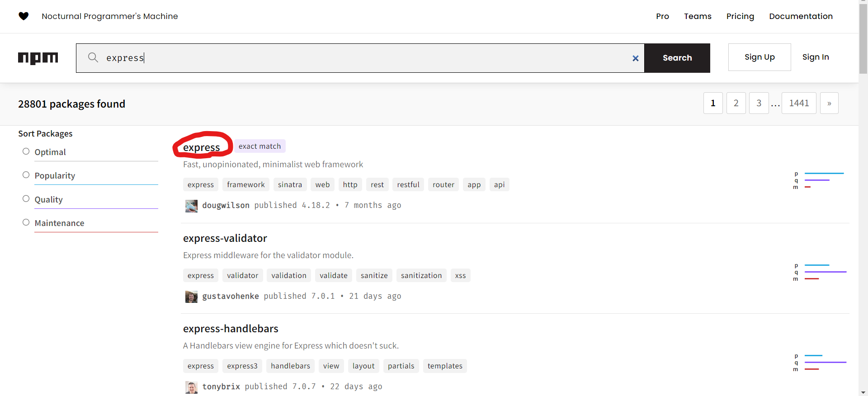Jump to last page 1441
This screenshot has height=396, width=868.
[799, 103]
